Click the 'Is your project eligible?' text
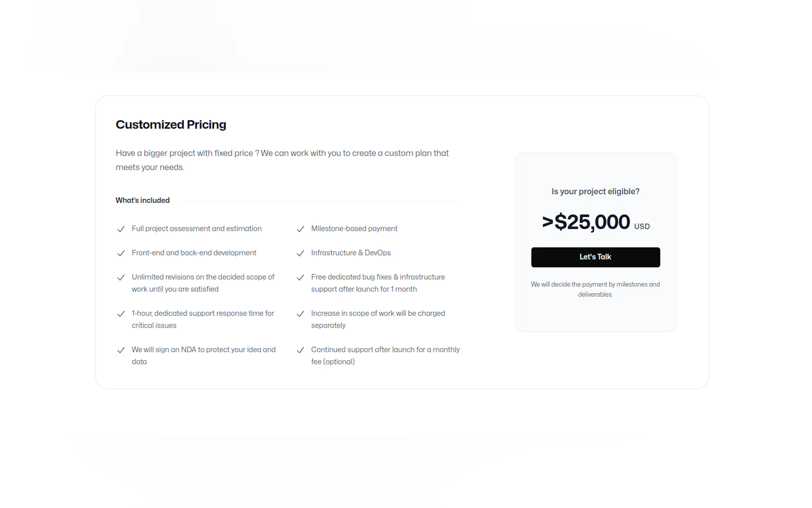This screenshot has height=508, width=812. (x=596, y=192)
